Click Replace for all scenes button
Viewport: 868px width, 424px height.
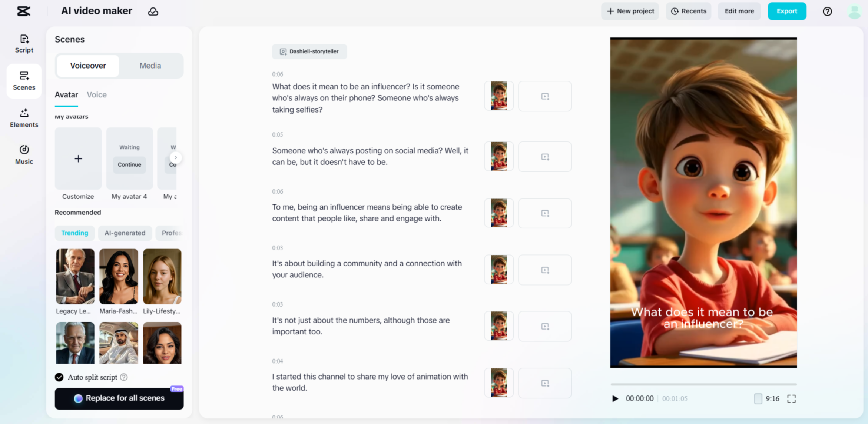pyautogui.click(x=119, y=398)
